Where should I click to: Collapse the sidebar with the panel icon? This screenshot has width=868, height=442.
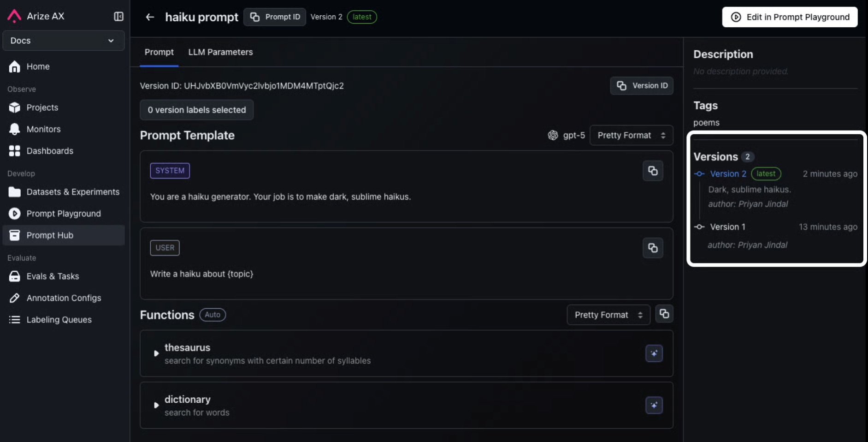(x=118, y=17)
